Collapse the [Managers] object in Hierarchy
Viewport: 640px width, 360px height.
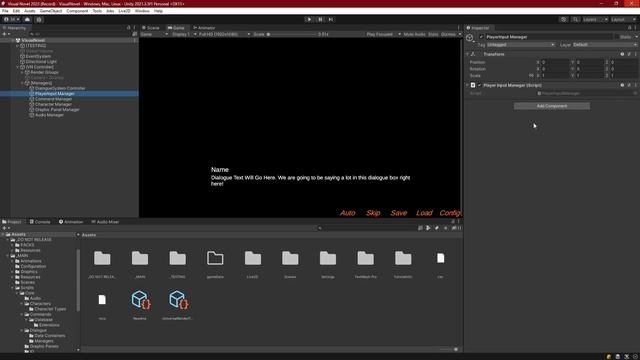point(22,83)
